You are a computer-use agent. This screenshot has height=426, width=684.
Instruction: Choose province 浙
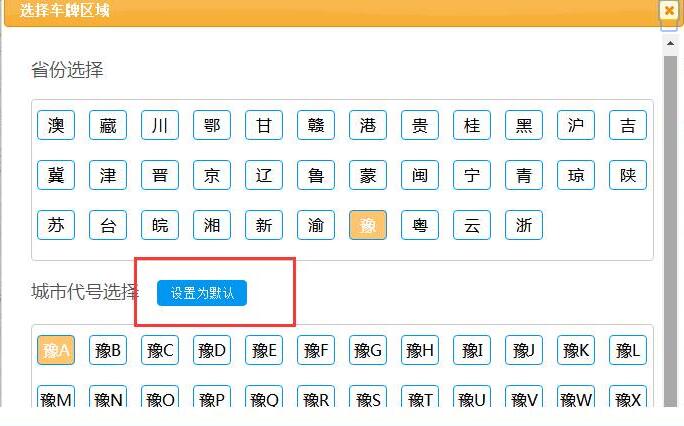(524, 225)
